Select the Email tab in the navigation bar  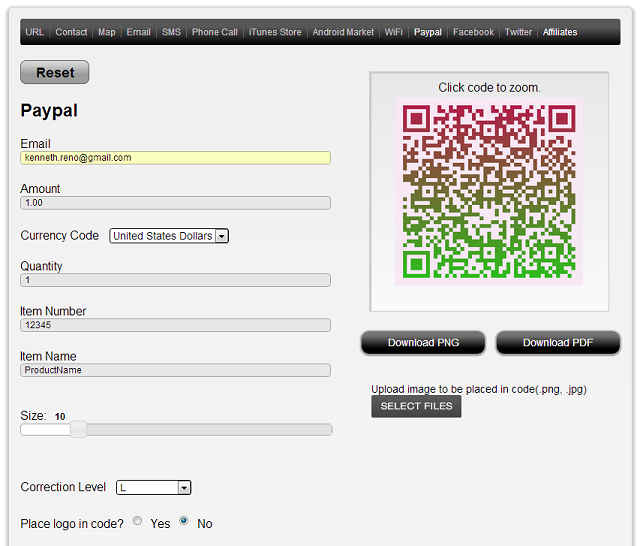tap(138, 32)
